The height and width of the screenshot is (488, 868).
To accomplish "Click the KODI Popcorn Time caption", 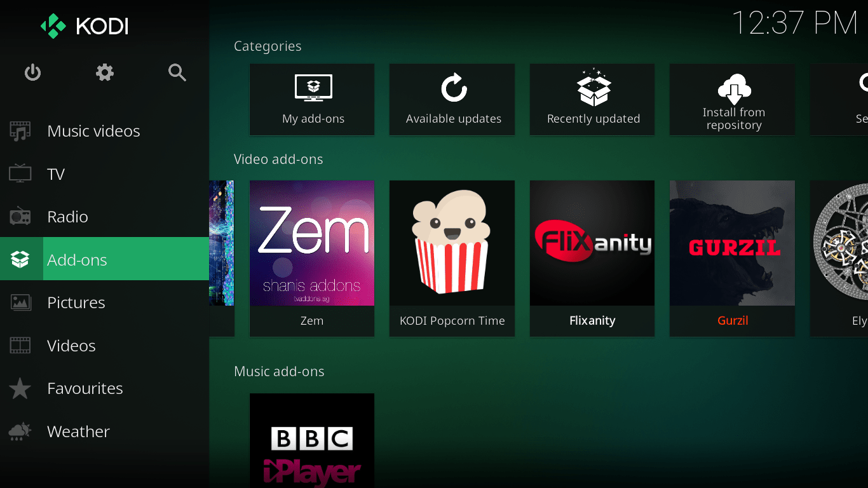I will pos(452,321).
